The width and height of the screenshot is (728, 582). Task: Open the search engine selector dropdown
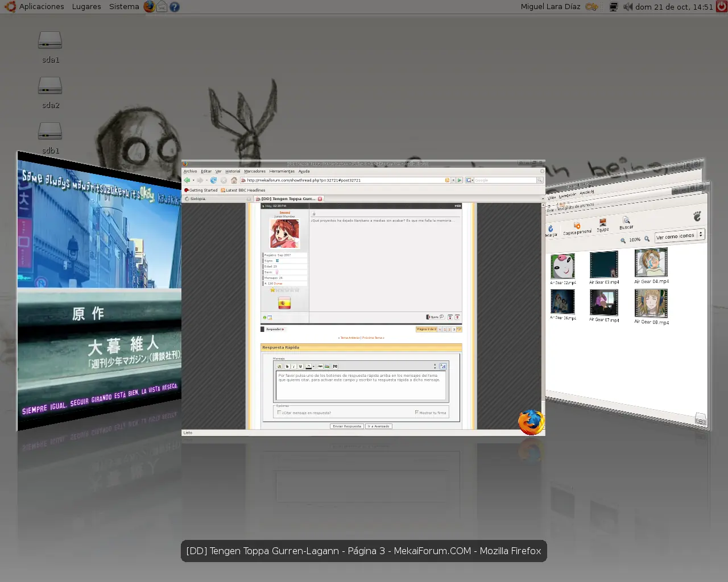(x=470, y=180)
